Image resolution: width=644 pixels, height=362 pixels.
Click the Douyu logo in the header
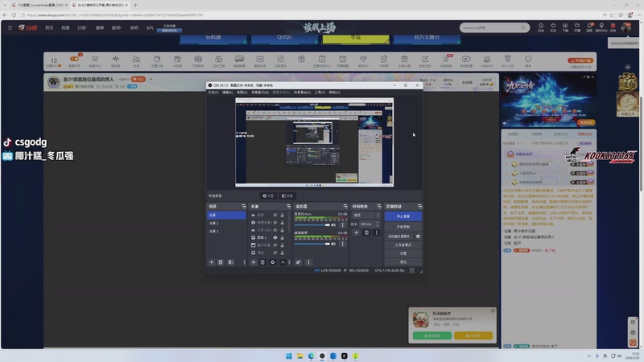[x=28, y=27]
